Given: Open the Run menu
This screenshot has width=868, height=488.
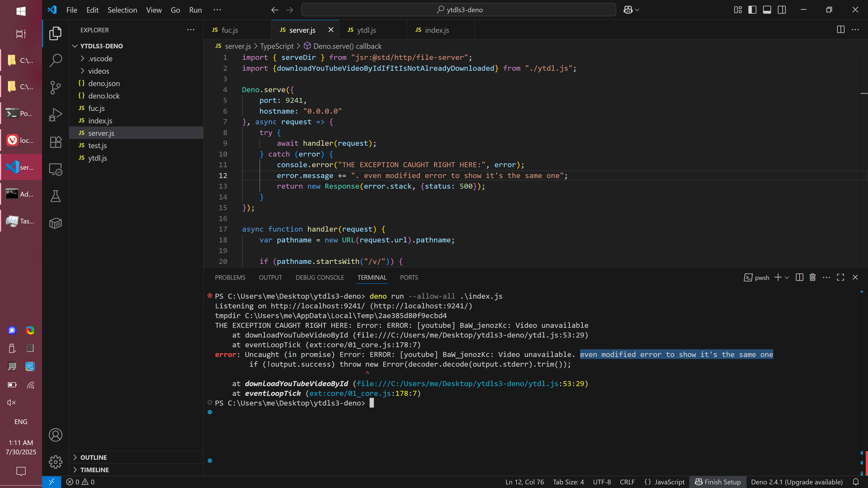Looking at the screenshot, I should tap(196, 10).
